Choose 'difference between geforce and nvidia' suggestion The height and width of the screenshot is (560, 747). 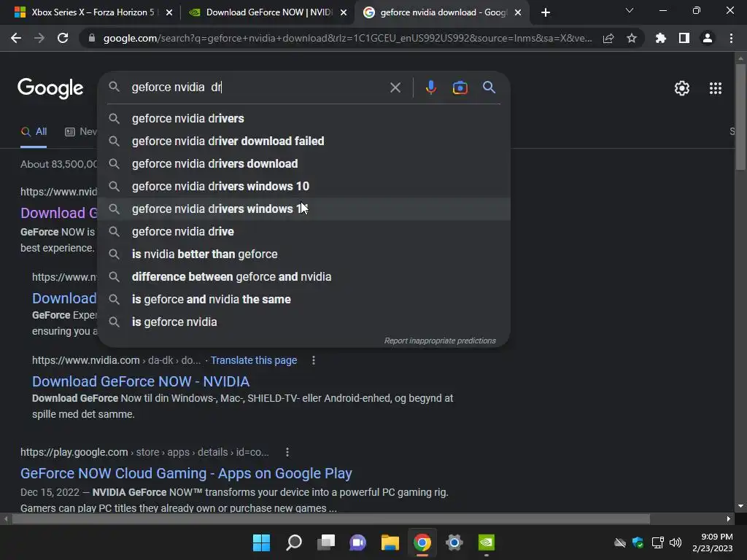[x=304, y=276]
